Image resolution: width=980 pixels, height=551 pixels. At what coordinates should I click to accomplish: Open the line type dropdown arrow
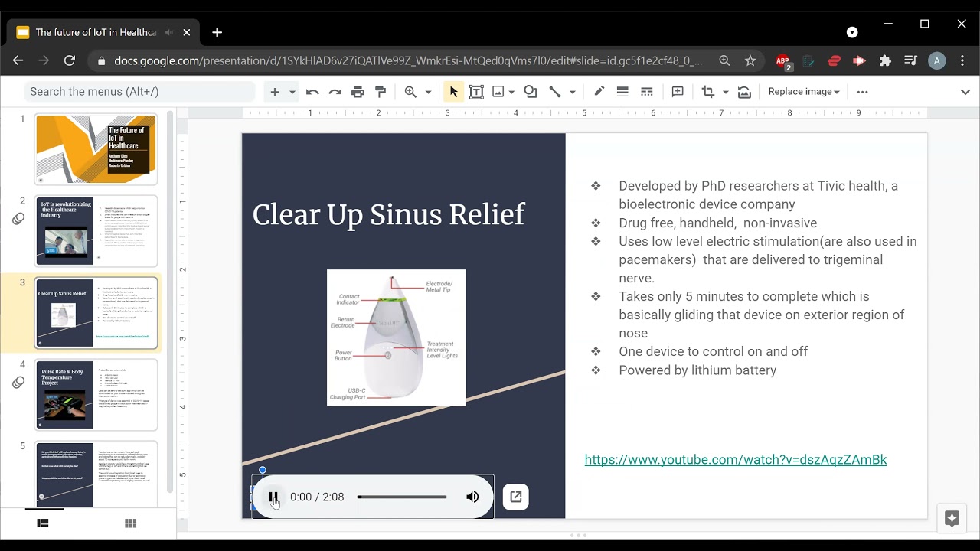[572, 92]
